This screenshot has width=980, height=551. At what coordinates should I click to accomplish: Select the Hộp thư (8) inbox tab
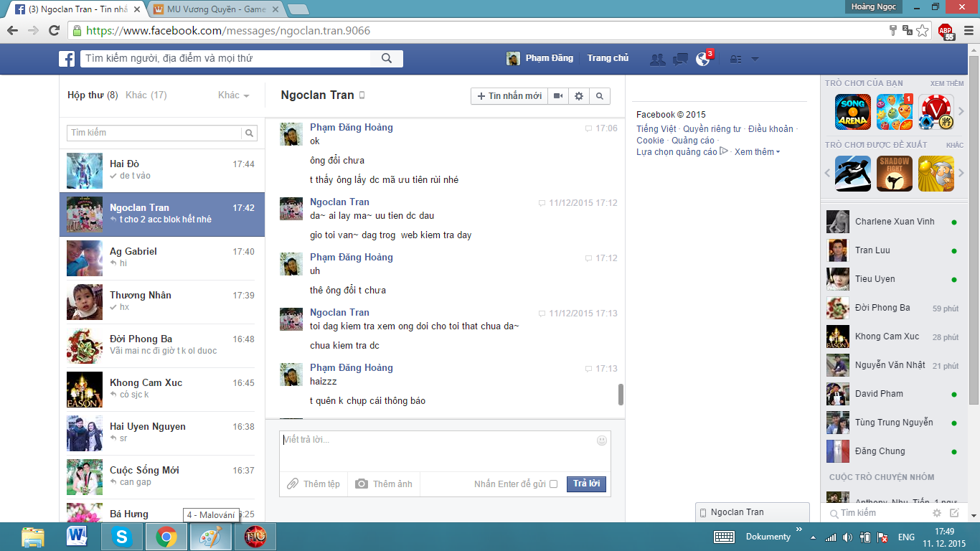coord(93,95)
